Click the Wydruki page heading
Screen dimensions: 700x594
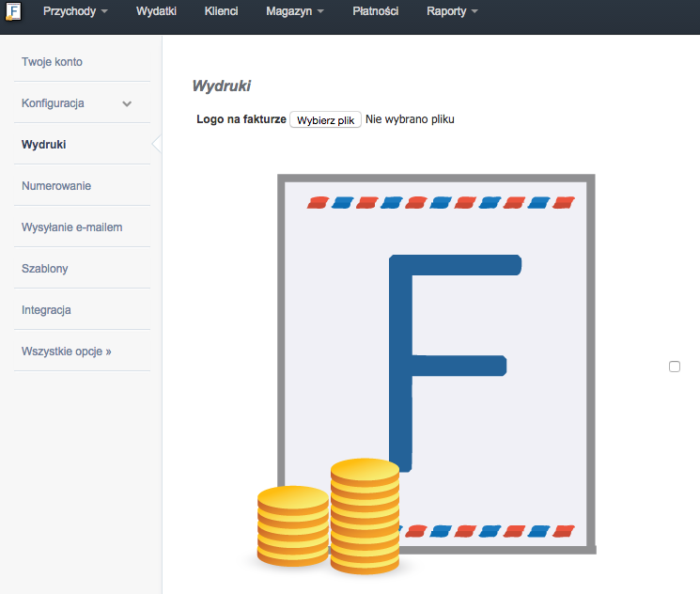222,86
